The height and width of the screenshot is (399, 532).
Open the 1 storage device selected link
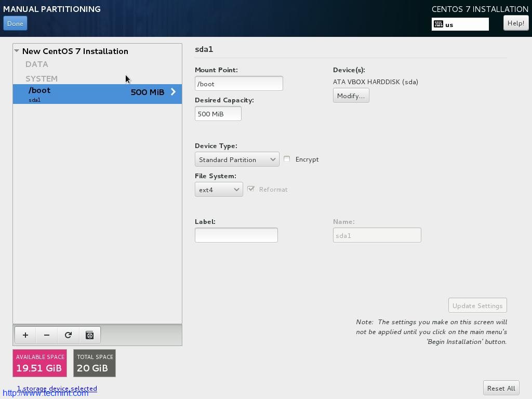[x=57, y=389]
